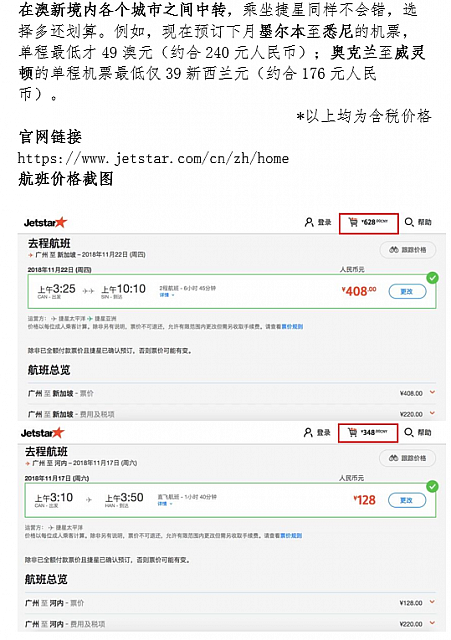Click the help search icon in top header
This screenshot has width=451, height=640.
point(409,222)
